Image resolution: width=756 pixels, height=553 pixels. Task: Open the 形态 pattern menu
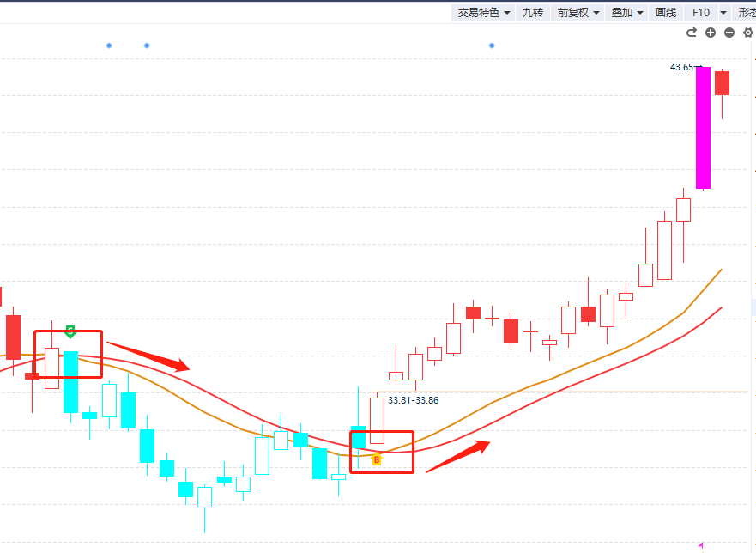[x=747, y=12]
